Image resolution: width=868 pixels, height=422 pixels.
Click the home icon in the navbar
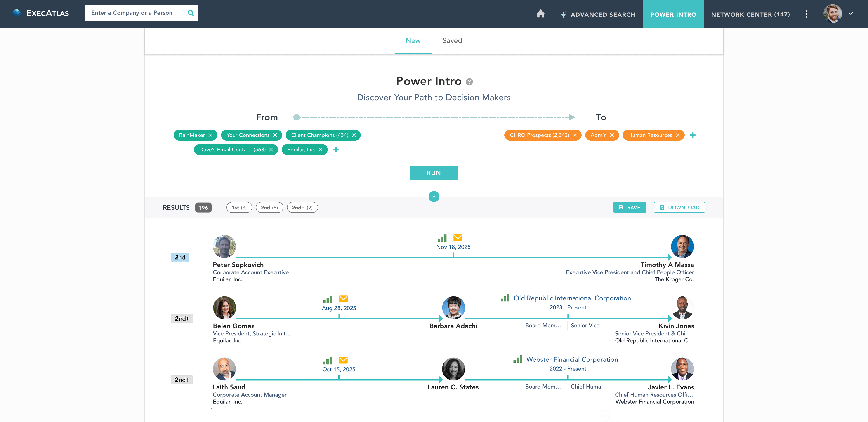[540, 14]
